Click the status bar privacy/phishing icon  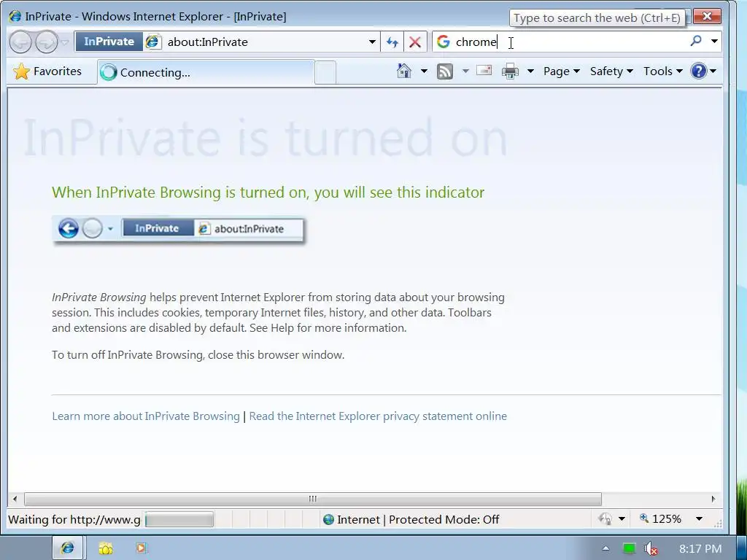[x=605, y=518]
